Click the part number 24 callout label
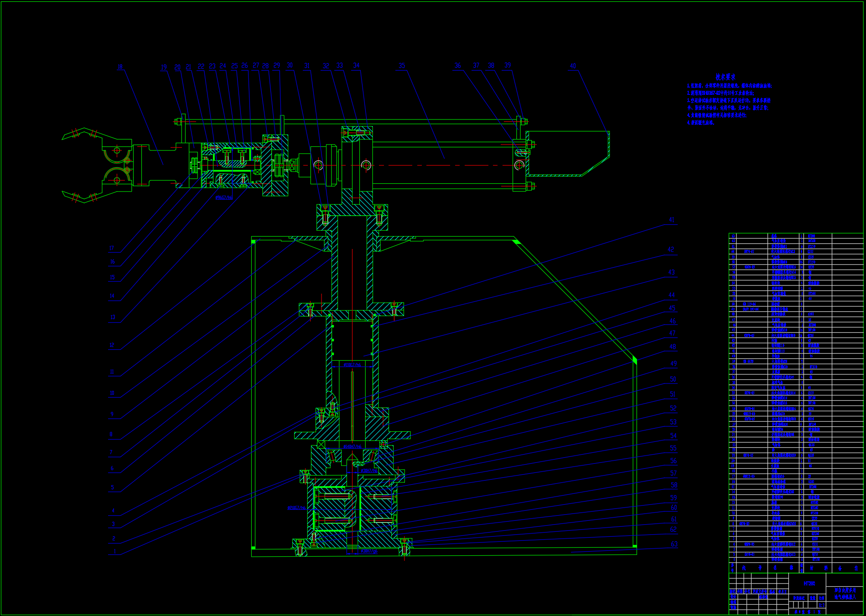Screen dimensions: 866x616 pyautogui.click(x=223, y=66)
